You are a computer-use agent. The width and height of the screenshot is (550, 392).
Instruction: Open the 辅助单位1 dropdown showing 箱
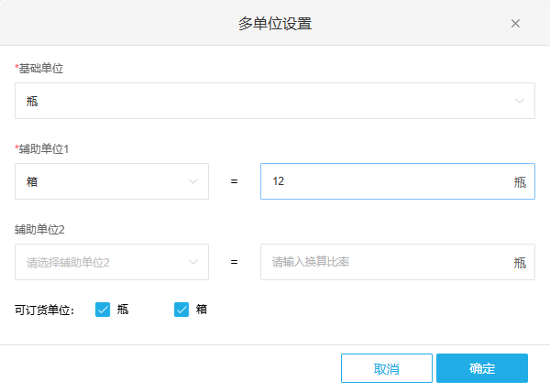click(x=112, y=181)
